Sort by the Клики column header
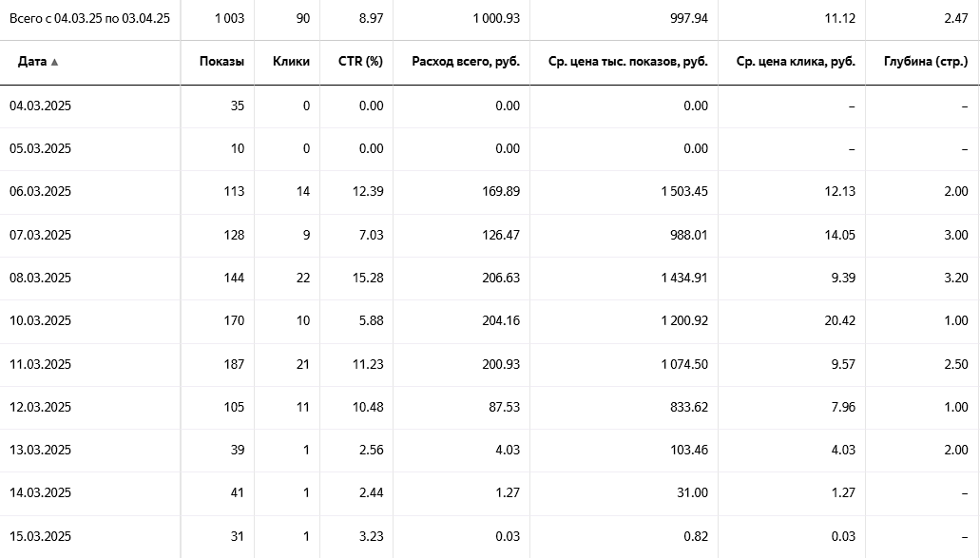980x558 pixels. [x=291, y=62]
